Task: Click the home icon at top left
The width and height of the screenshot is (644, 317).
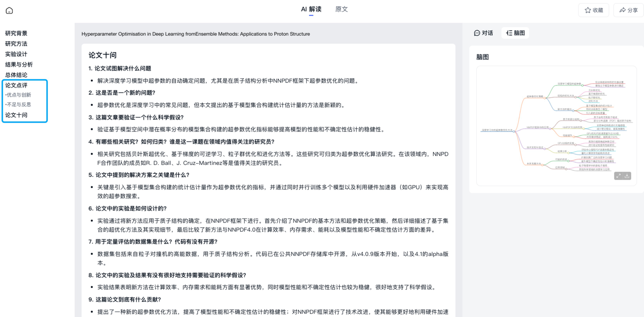Action: pyautogui.click(x=9, y=10)
